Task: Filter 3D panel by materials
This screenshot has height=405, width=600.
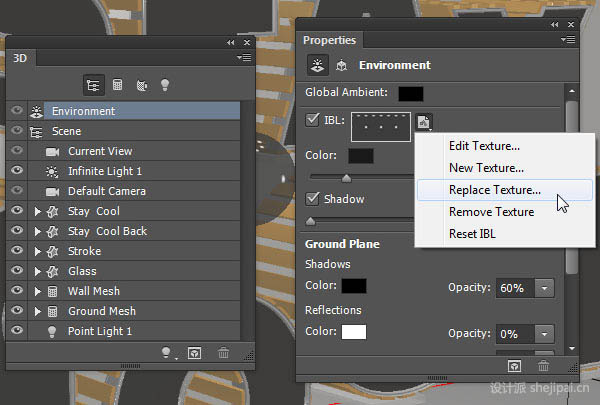Action: click(142, 85)
